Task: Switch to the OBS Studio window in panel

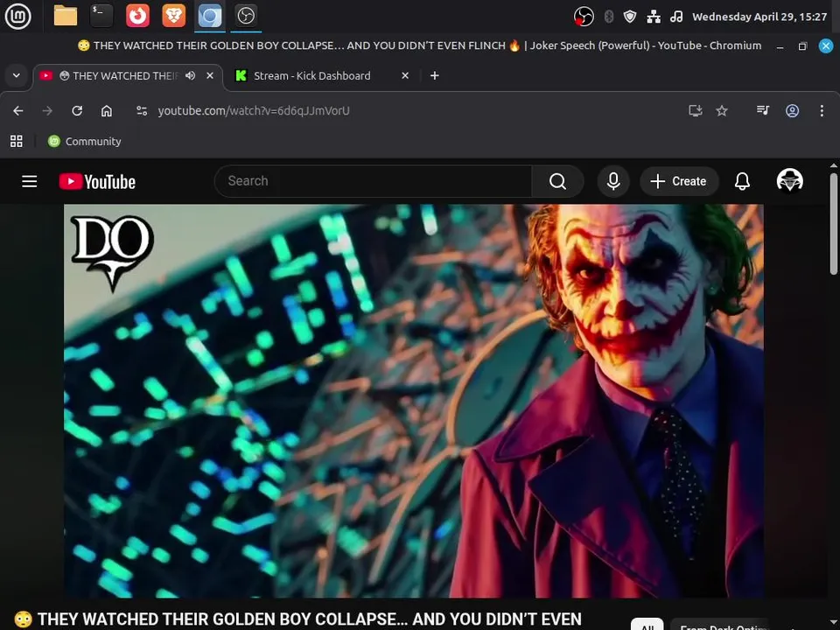Action: click(x=247, y=16)
